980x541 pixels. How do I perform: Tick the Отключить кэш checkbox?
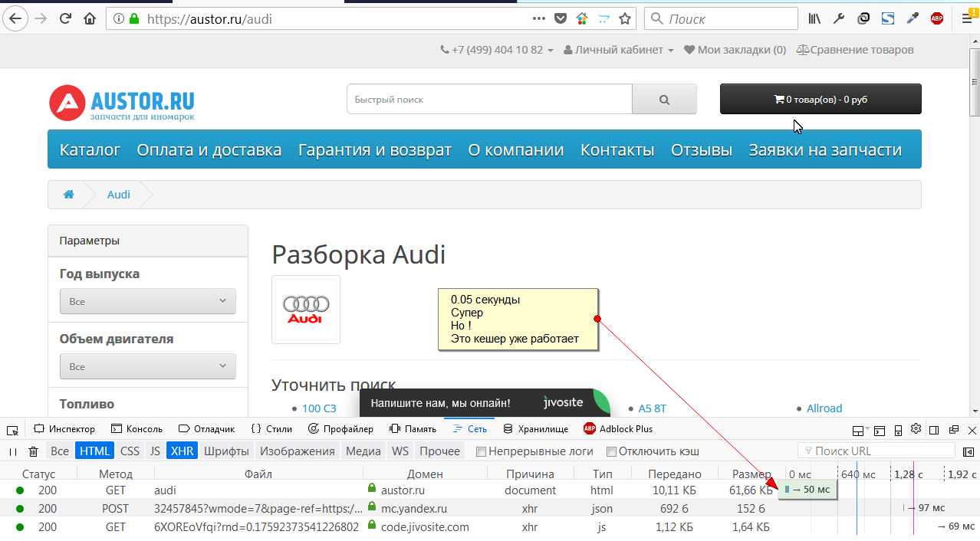(x=611, y=451)
